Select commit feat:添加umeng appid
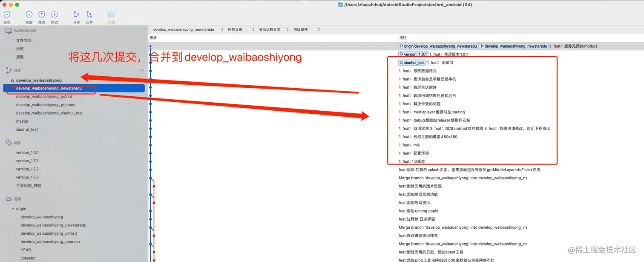Image resolution: width=644 pixels, height=262 pixels. (418, 211)
